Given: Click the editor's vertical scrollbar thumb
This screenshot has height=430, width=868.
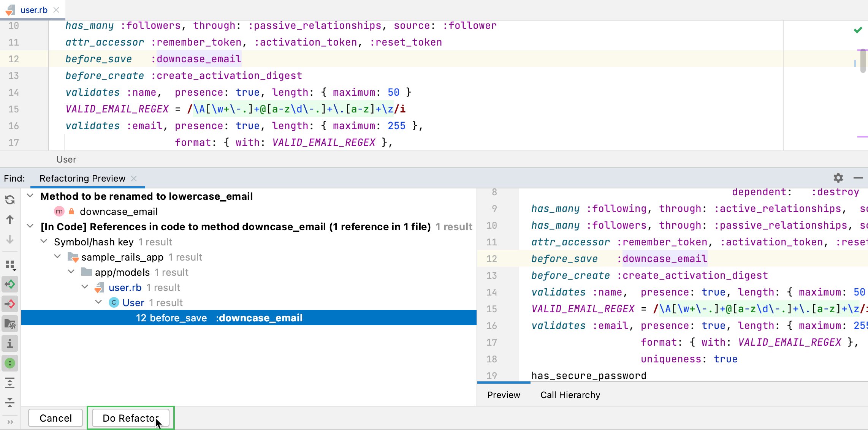Looking at the screenshot, I should click(x=863, y=61).
